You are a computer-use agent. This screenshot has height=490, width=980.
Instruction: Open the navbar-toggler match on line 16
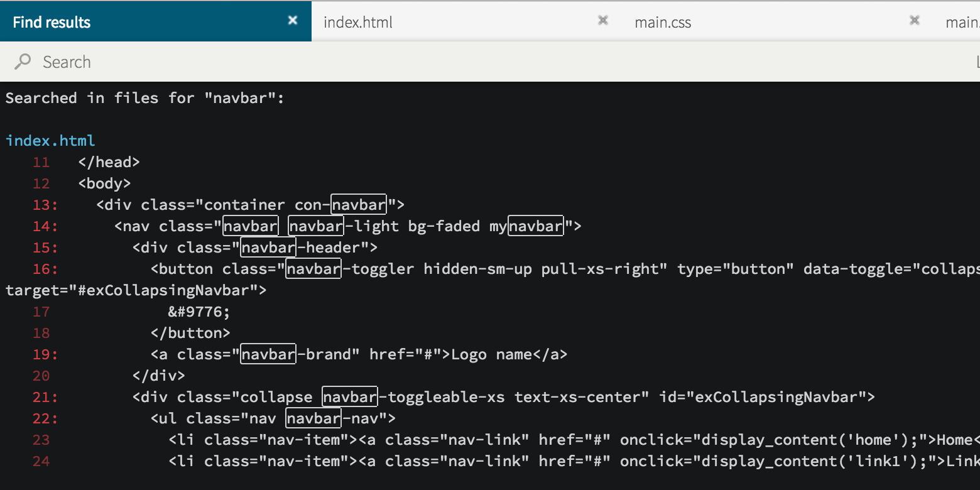313,268
